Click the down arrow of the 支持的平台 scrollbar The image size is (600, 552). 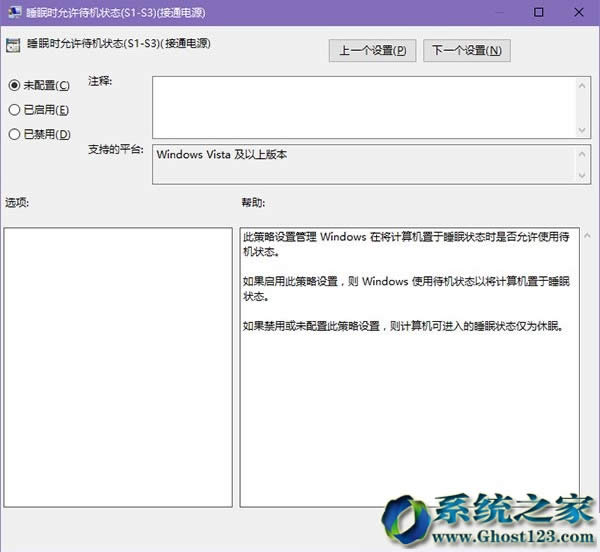tap(582, 176)
